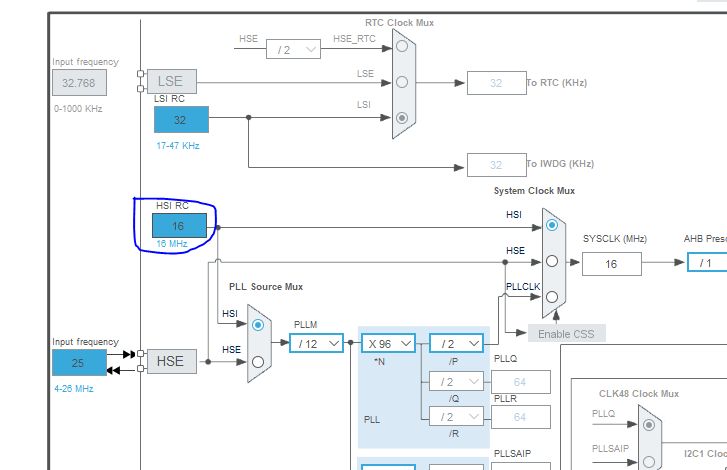Select LSE input on RTC Clock Mux
Viewport: 727px width, 470px height.
(x=401, y=81)
